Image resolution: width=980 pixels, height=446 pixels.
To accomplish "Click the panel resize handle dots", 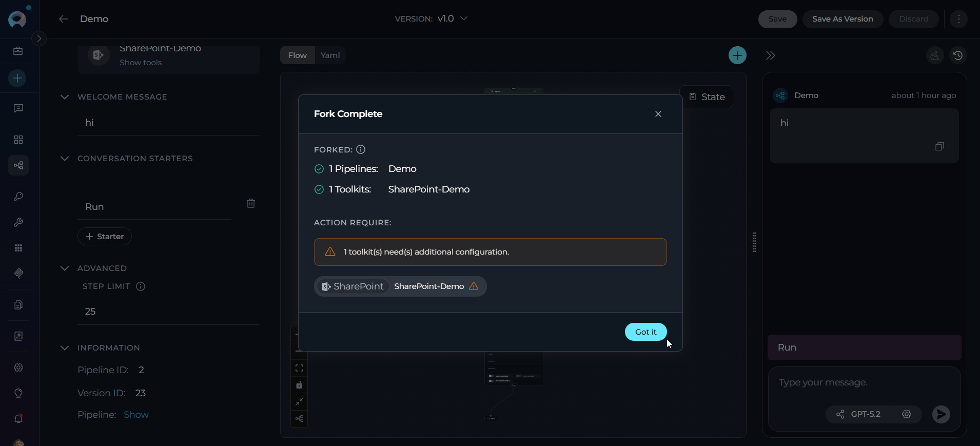I will [754, 242].
